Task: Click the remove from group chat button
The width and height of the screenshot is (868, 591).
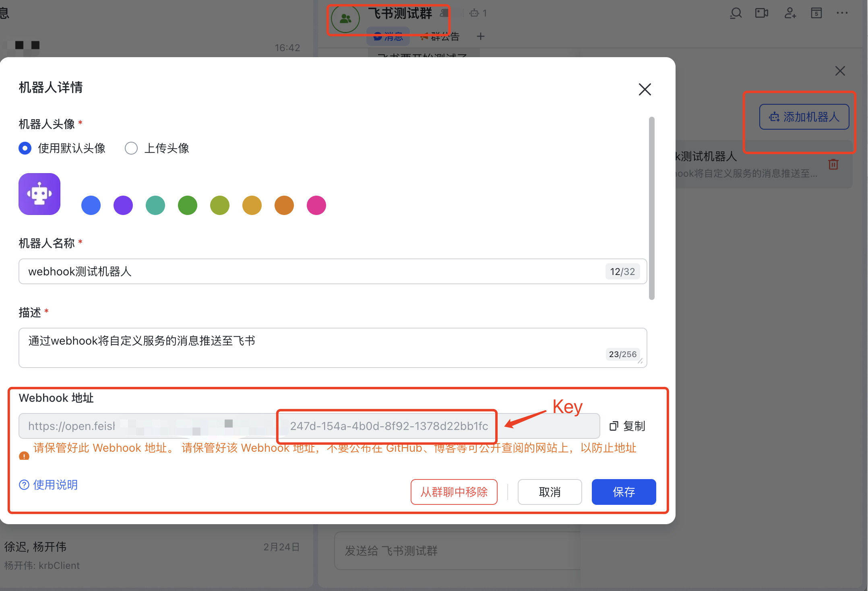Action: pyautogui.click(x=454, y=492)
